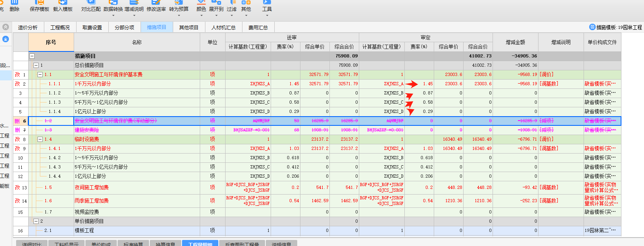Click the blue download arrow sidebar icon
Screen dimensions: 644x246
pyautogui.click(x=6, y=39)
